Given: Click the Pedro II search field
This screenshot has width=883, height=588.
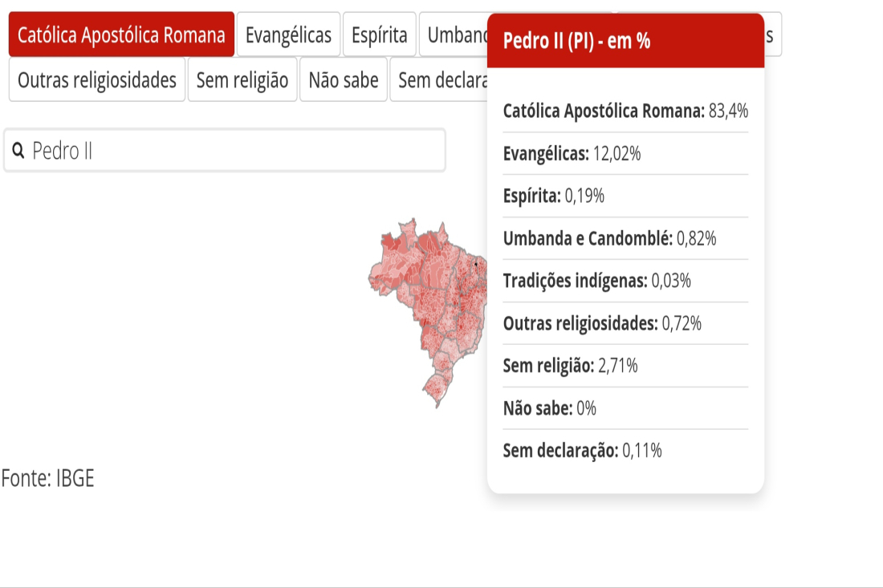Looking at the screenshot, I should click(225, 150).
